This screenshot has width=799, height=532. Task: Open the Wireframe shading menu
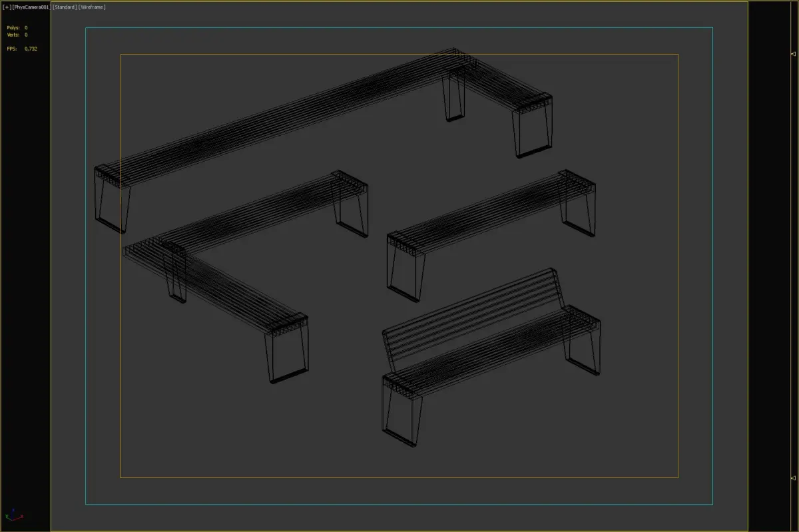click(x=92, y=7)
